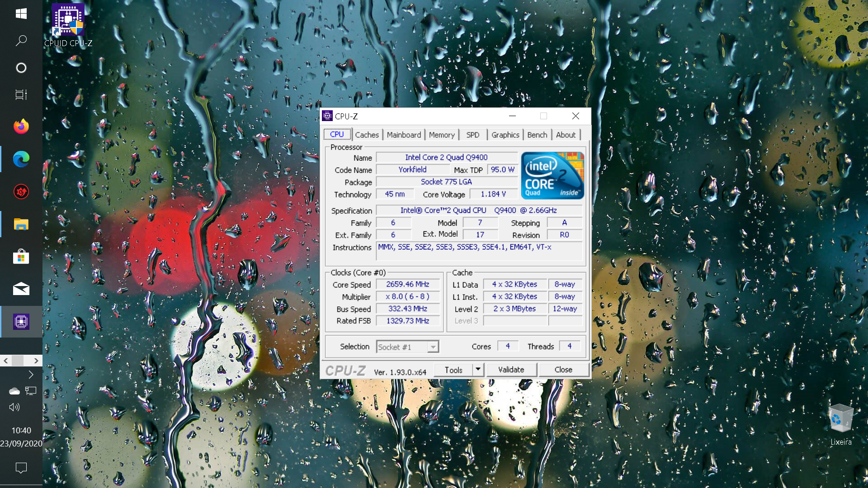Click the specification field with 'Q9400 @ 2.66GHz'

click(479, 210)
